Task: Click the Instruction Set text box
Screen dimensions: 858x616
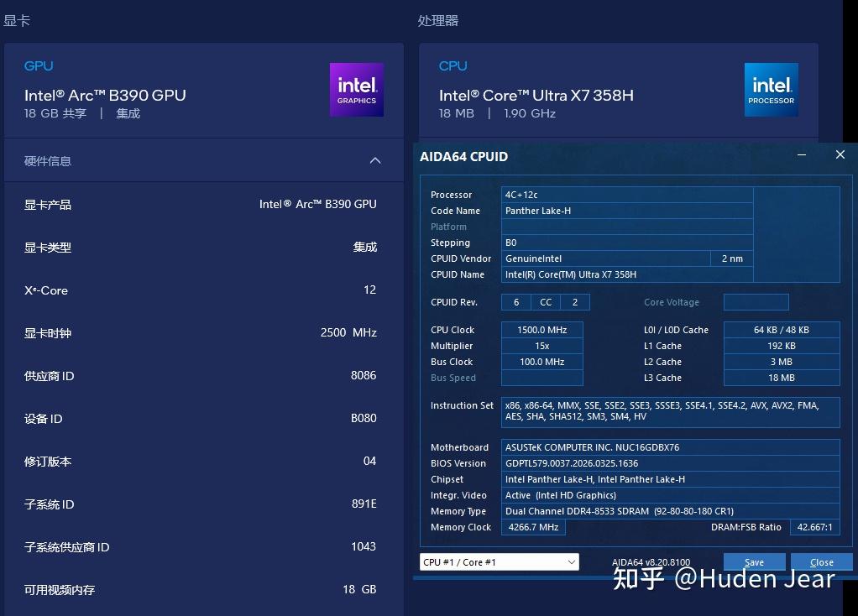Action: [x=670, y=412]
